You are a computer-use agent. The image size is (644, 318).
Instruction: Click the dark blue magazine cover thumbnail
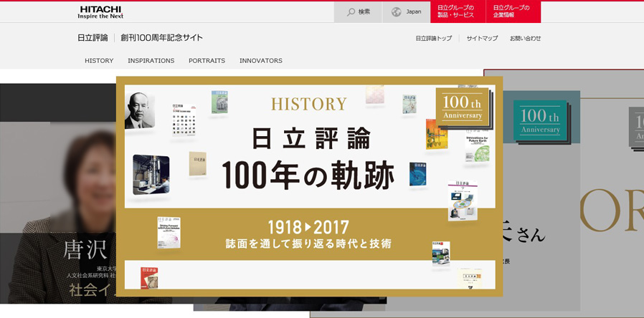point(417,174)
